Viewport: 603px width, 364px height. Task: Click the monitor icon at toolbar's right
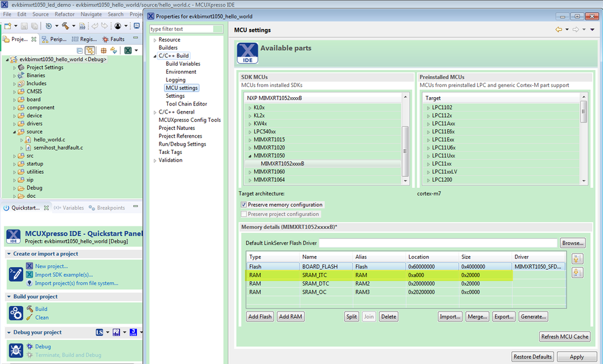coord(136,26)
